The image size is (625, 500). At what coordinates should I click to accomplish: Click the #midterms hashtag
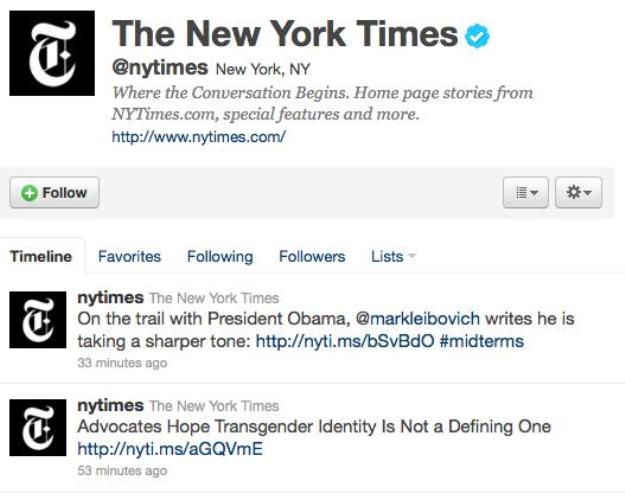pyautogui.click(x=482, y=341)
